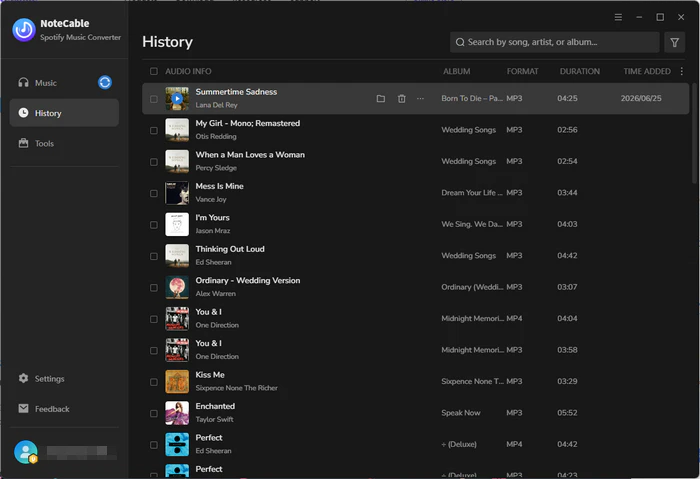Screen dimensions: 700x479
Task: Click the Thinking Out Loud cover art
Action: [x=177, y=255]
